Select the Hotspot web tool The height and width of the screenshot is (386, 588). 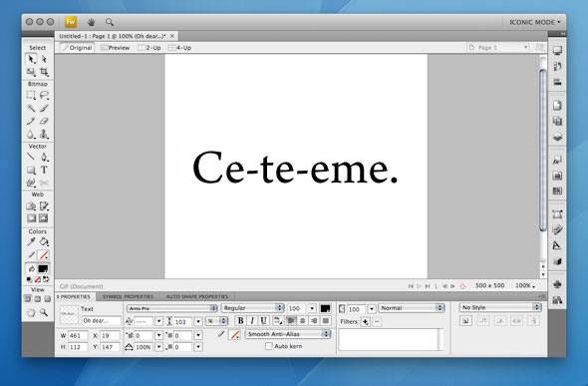[x=31, y=205]
